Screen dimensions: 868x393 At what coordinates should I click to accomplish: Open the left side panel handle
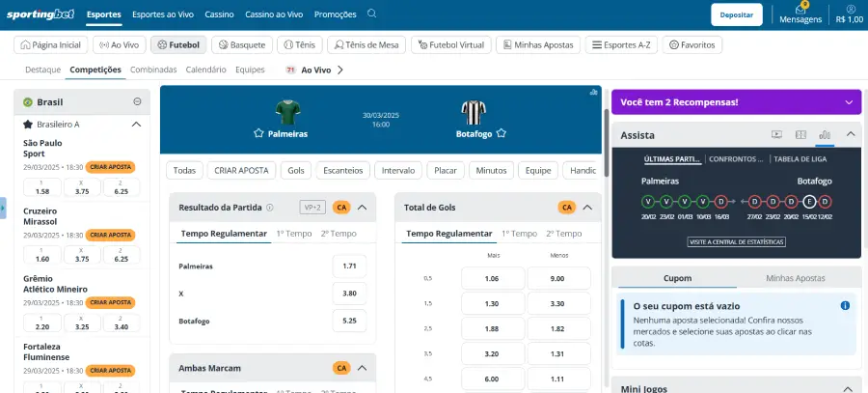(x=3, y=208)
